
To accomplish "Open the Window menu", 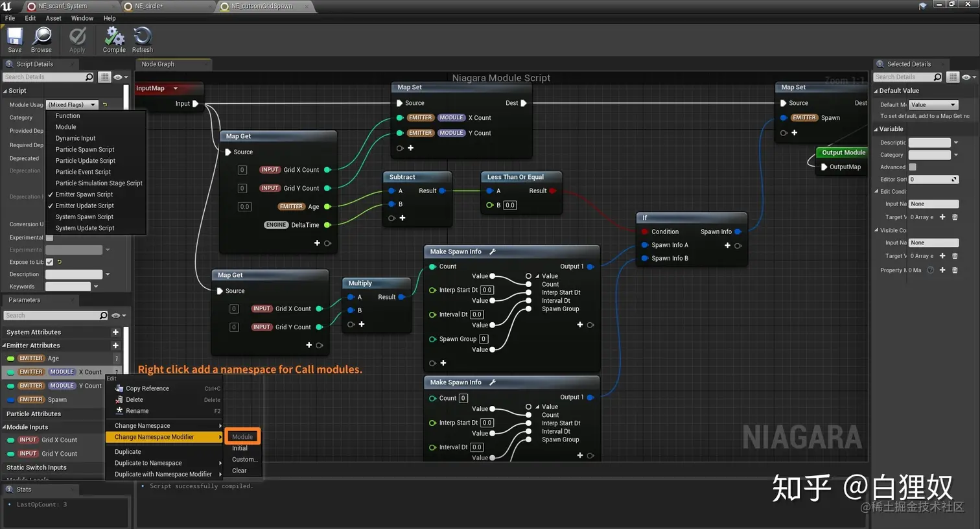I will 82,18.
